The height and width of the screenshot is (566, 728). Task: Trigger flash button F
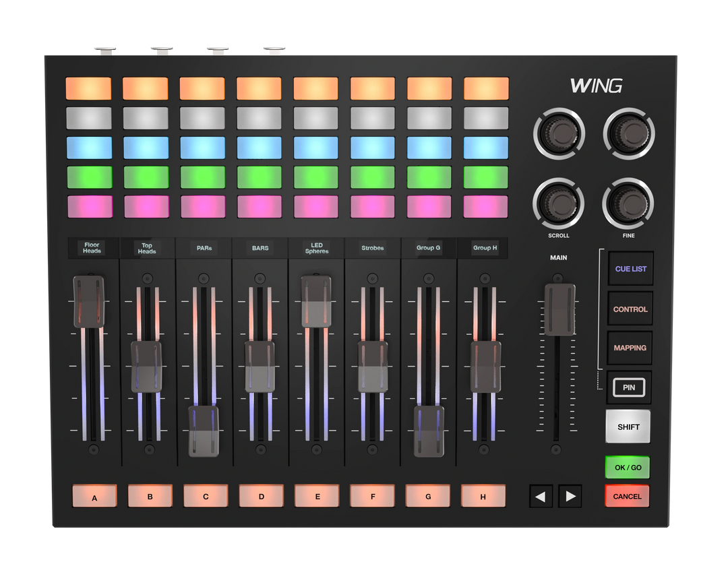tap(372, 497)
